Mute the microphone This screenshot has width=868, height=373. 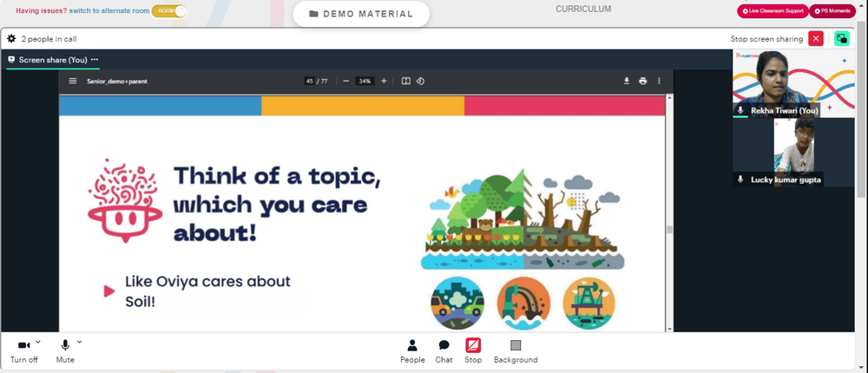pos(65,345)
